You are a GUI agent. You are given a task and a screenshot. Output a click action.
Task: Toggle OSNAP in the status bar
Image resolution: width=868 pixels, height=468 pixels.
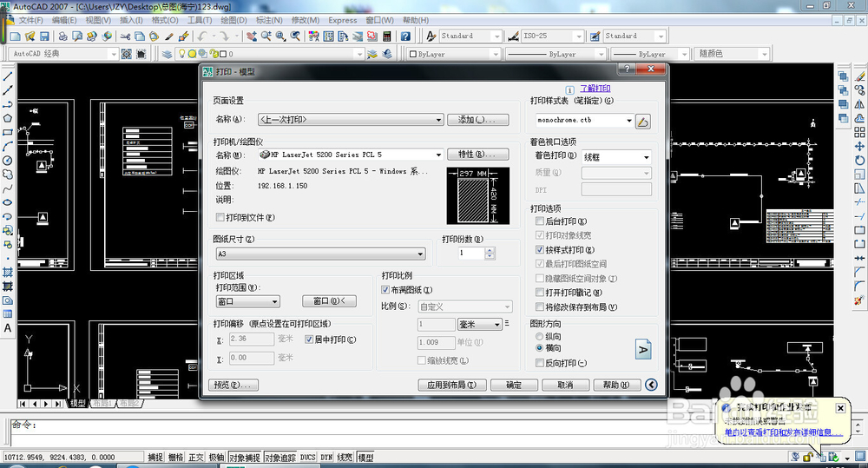coord(245,458)
